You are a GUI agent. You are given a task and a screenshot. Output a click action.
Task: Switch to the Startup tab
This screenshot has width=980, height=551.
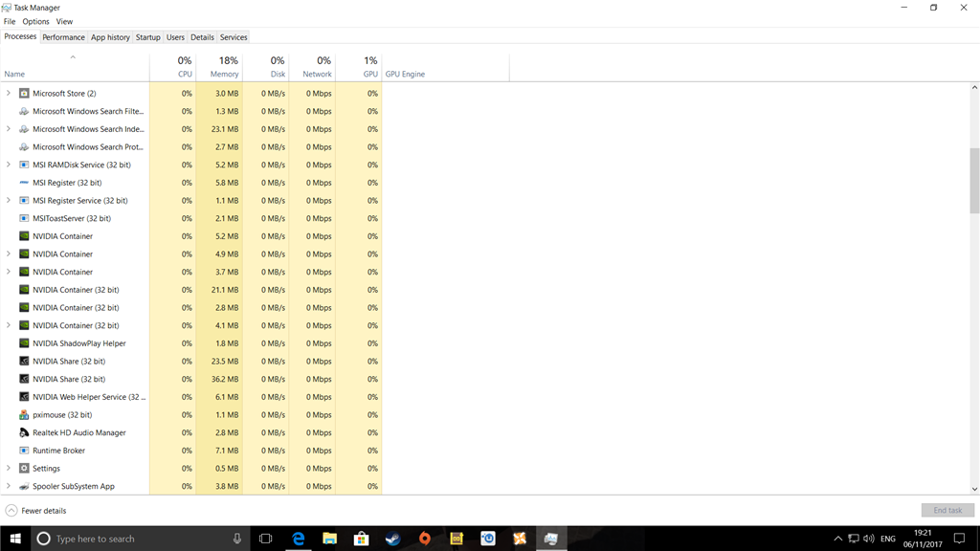(x=147, y=37)
